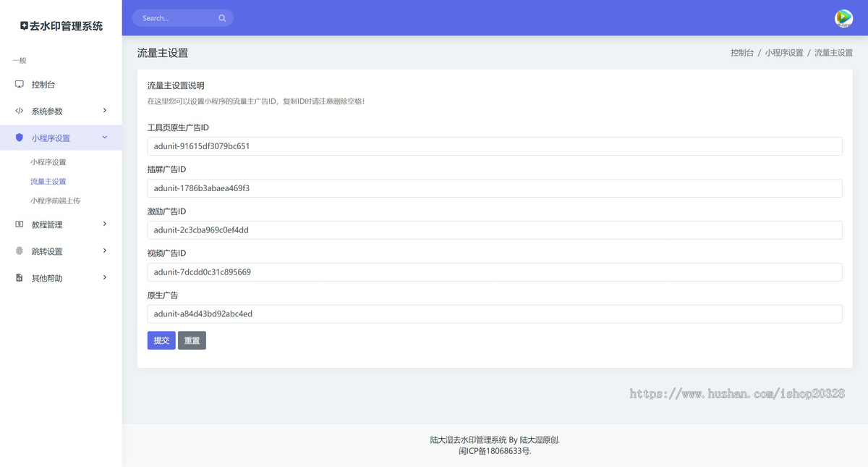Go to 小程序设置 breadcrumb link
868x467 pixels.
click(x=784, y=53)
